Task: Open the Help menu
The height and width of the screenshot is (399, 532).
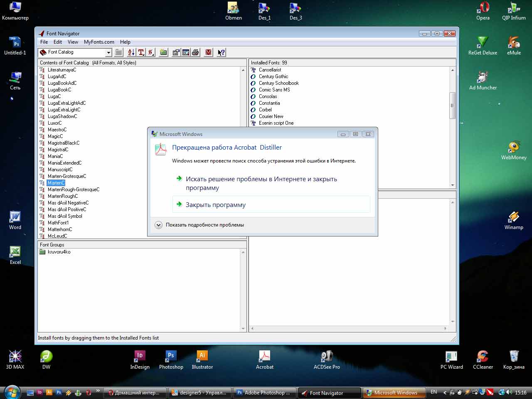Action: 125,42
